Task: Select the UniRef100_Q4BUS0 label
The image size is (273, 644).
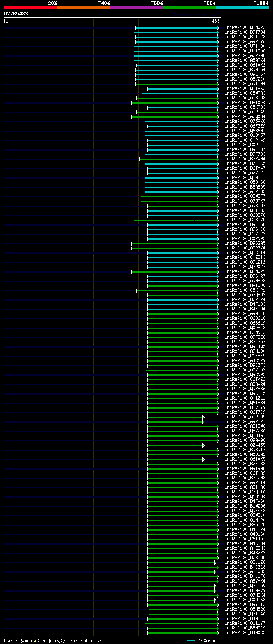Action: 245,534
